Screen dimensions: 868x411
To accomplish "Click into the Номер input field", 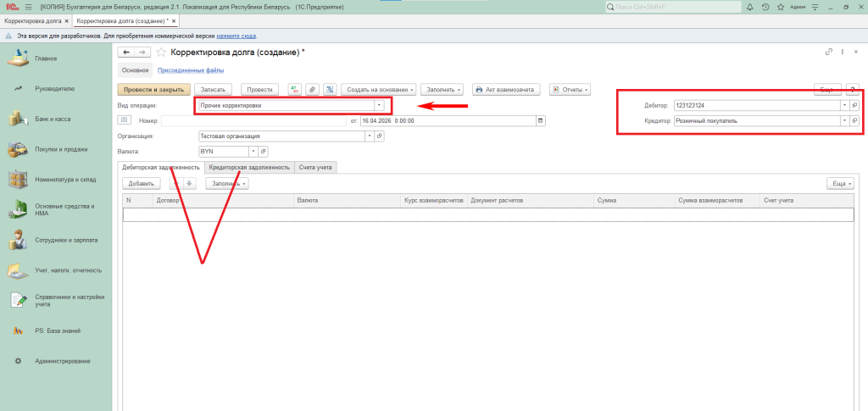I will (x=253, y=120).
